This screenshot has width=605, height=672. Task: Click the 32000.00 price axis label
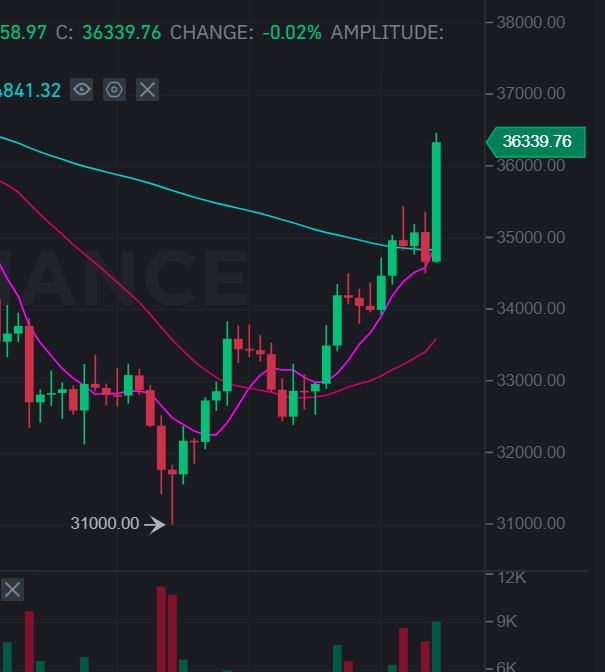click(530, 453)
